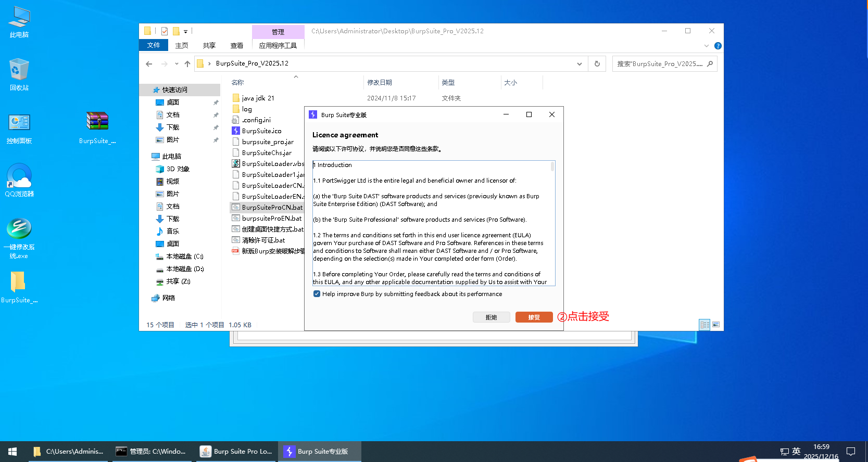This screenshot has width=868, height=462.
Task: Expand the address bar history dropdown
Action: tap(580, 64)
